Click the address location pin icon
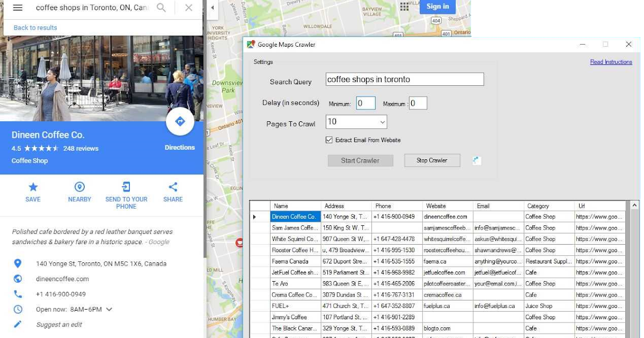The width and height of the screenshot is (644, 338). coord(18,263)
